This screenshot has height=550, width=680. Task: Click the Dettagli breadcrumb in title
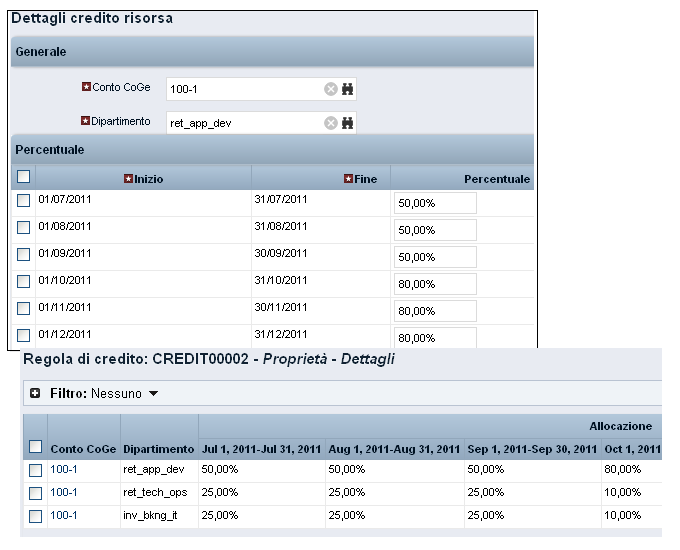(368, 359)
